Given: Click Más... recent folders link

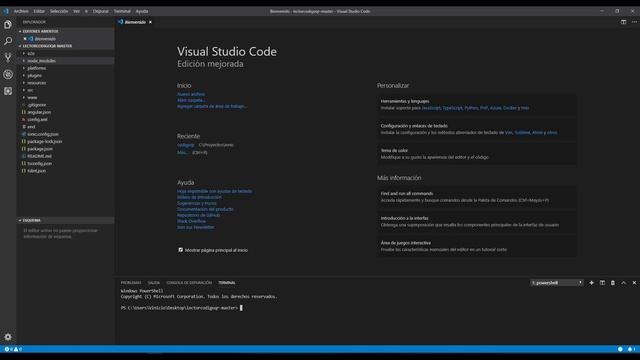Looking at the screenshot, I should click(182, 153).
